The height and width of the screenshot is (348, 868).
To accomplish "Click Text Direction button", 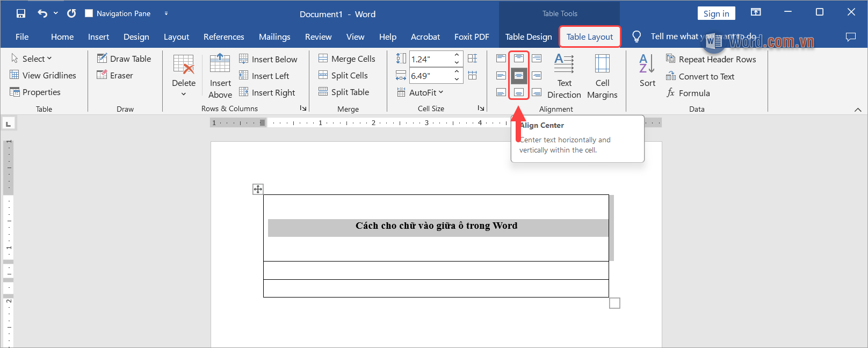I will pyautogui.click(x=564, y=76).
